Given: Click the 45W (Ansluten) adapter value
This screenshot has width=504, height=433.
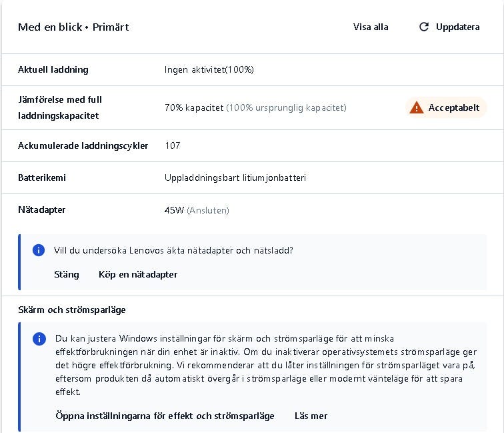Looking at the screenshot, I should click(x=197, y=210).
